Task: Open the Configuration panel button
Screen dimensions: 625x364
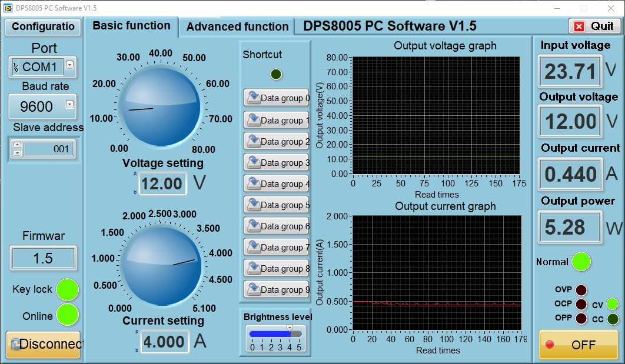Action: tap(43, 26)
